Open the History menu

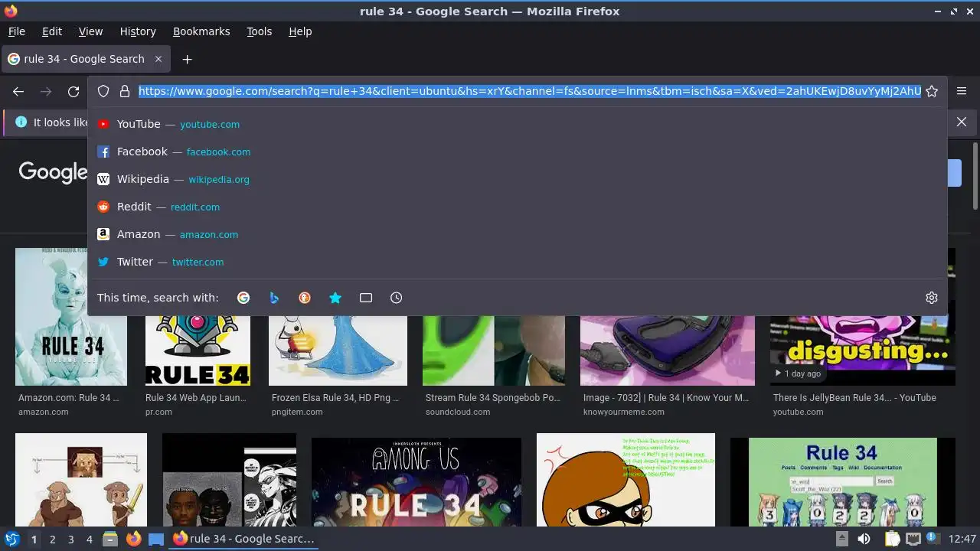coord(138,31)
